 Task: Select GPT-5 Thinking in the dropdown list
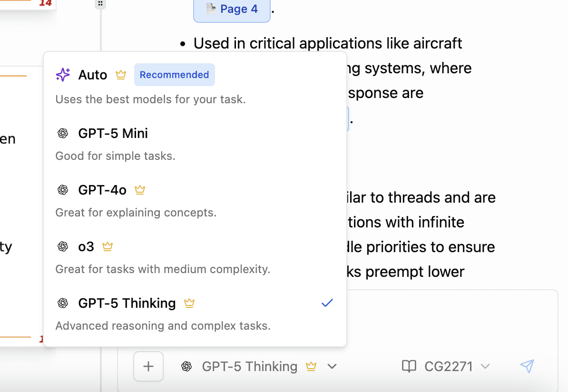point(195,313)
